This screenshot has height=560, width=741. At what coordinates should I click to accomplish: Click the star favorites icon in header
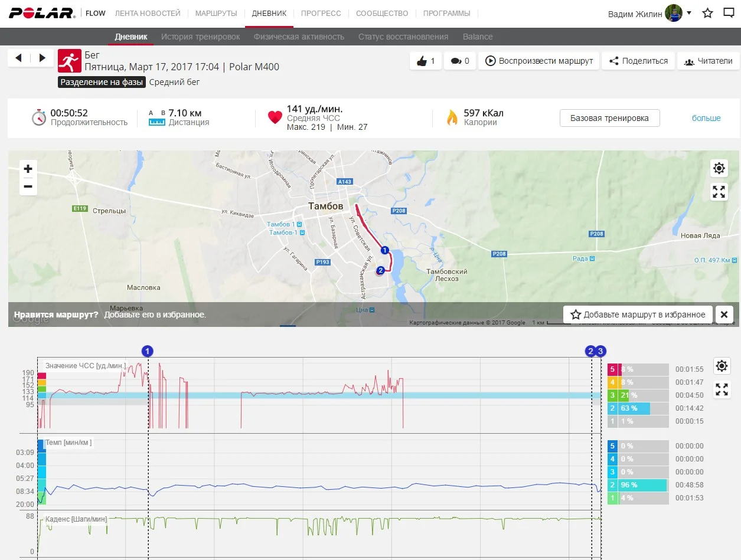707,13
